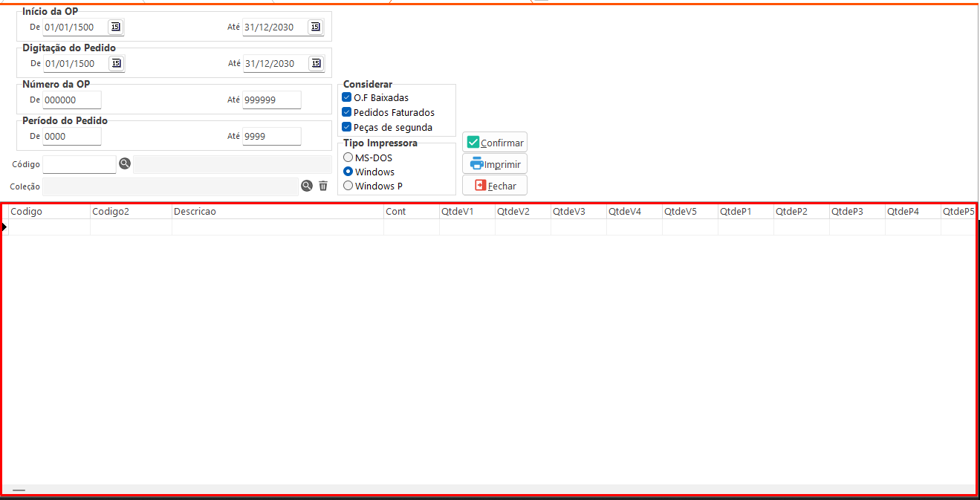Toggle the Pedidos Faturados checkbox
Screen dimensions: 980x500
[347, 112]
